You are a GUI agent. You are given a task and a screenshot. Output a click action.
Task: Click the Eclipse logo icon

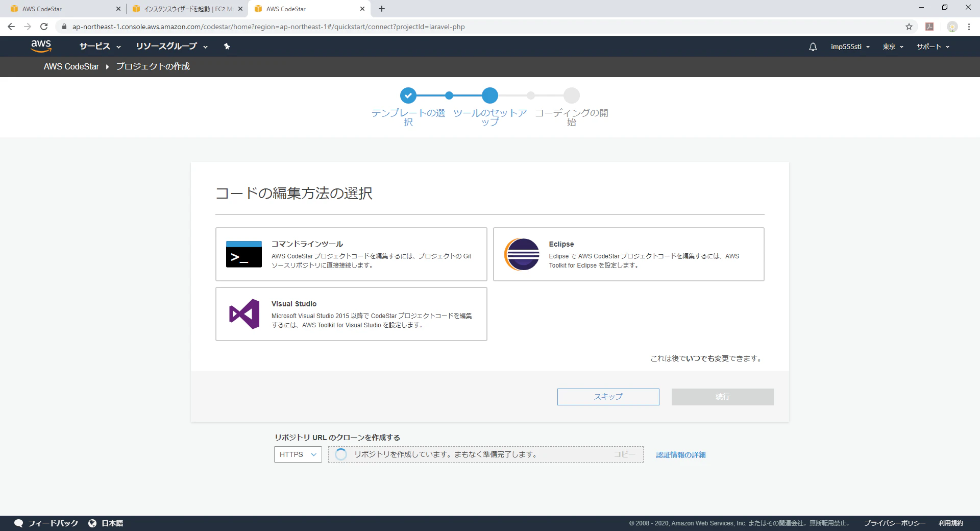pos(522,254)
